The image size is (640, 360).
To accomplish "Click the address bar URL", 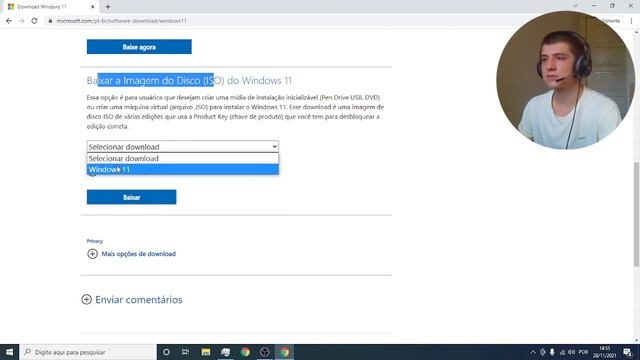I will point(122,21).
